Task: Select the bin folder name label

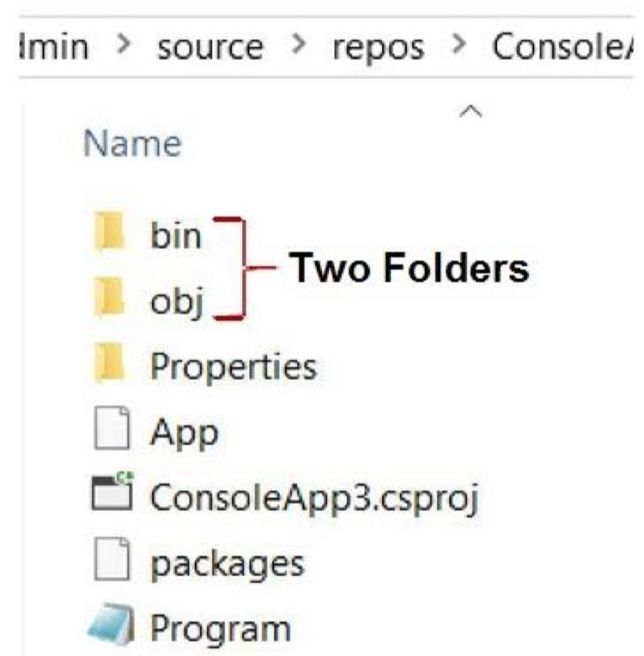Action: click(x=176, y=234)
